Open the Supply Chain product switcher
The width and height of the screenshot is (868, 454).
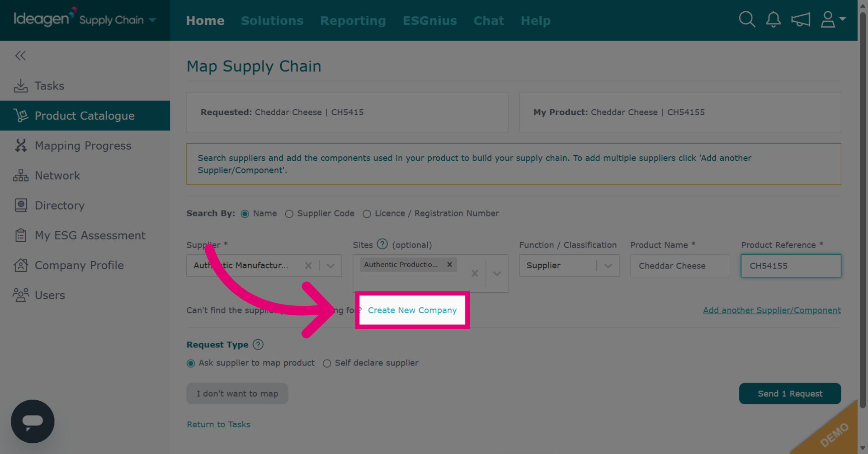[x=118, y=20]
